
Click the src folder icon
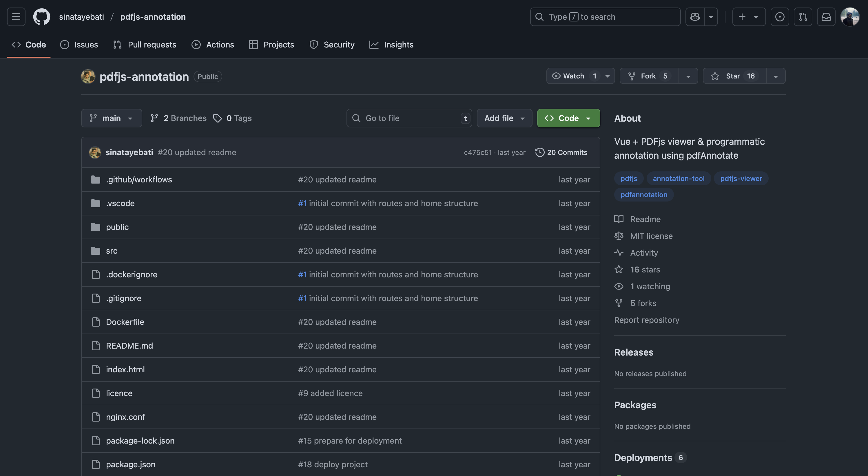click(96, 251)
